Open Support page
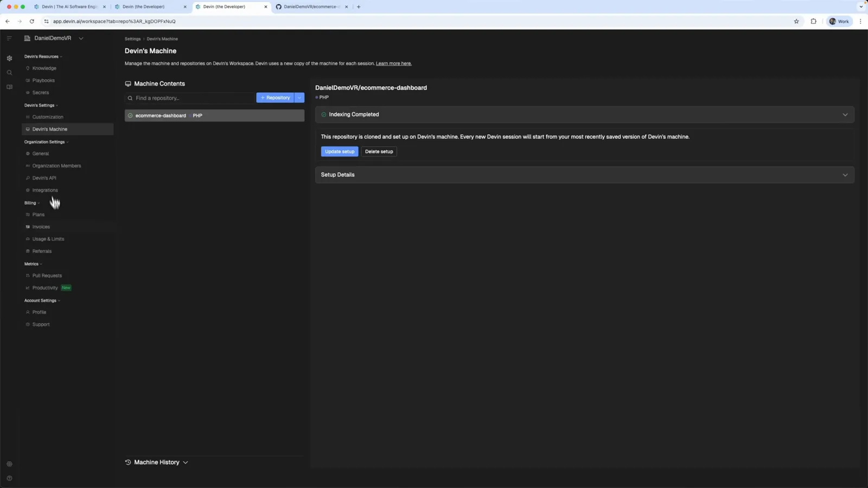Screen dimensions: 868x488 [68, 324]
